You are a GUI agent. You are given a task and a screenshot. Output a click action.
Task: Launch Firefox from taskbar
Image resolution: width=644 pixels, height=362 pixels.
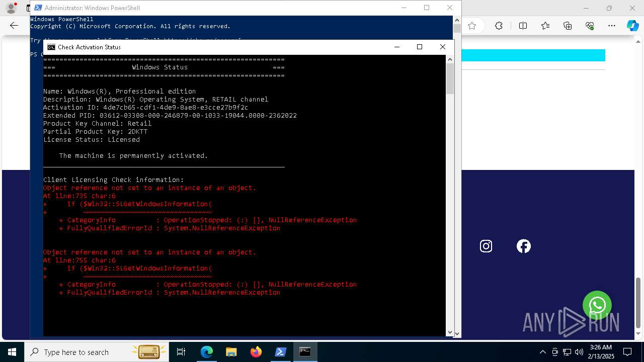click(x=256, y=352)
